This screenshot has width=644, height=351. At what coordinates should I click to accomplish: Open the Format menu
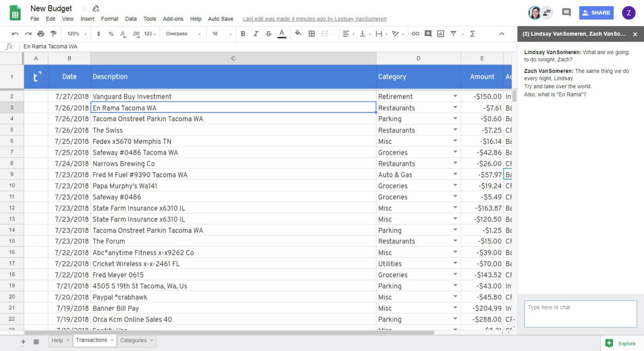click(109, 18)
